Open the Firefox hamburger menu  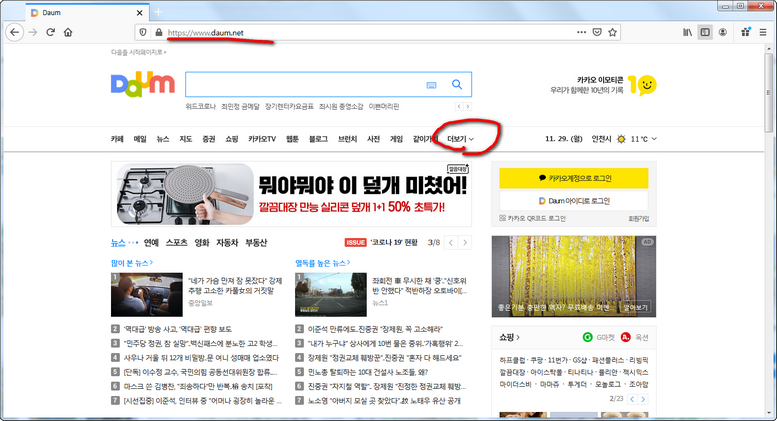763,32
